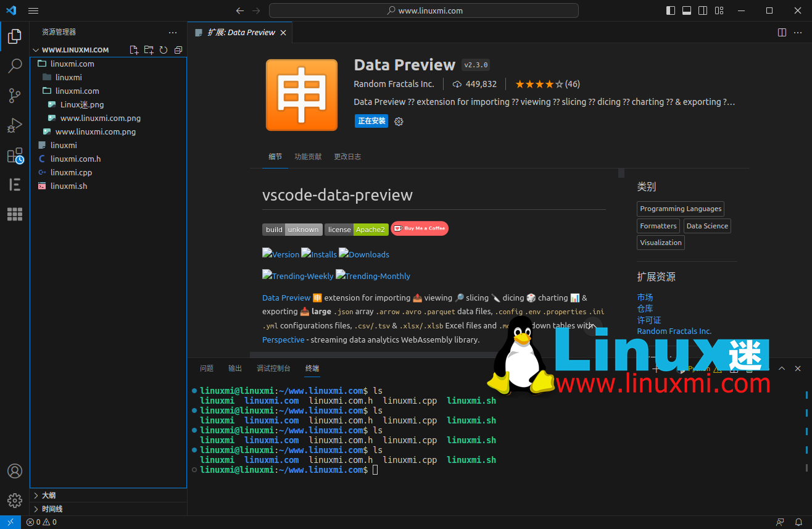Viewport: 812px width, 529px height.
Task: Click the Refresh Explorer icon
Action: click(164, 50)
